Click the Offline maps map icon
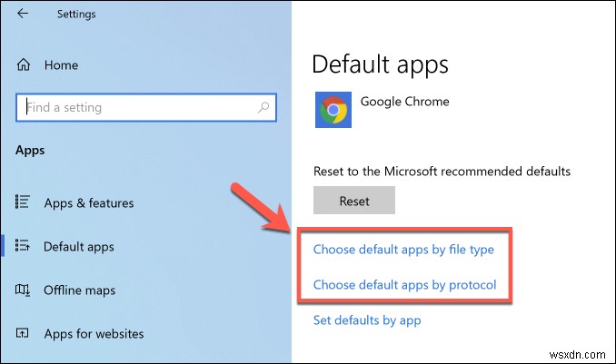Image resolution: width=616 pixels, height=364 pixels. point(24,290)
